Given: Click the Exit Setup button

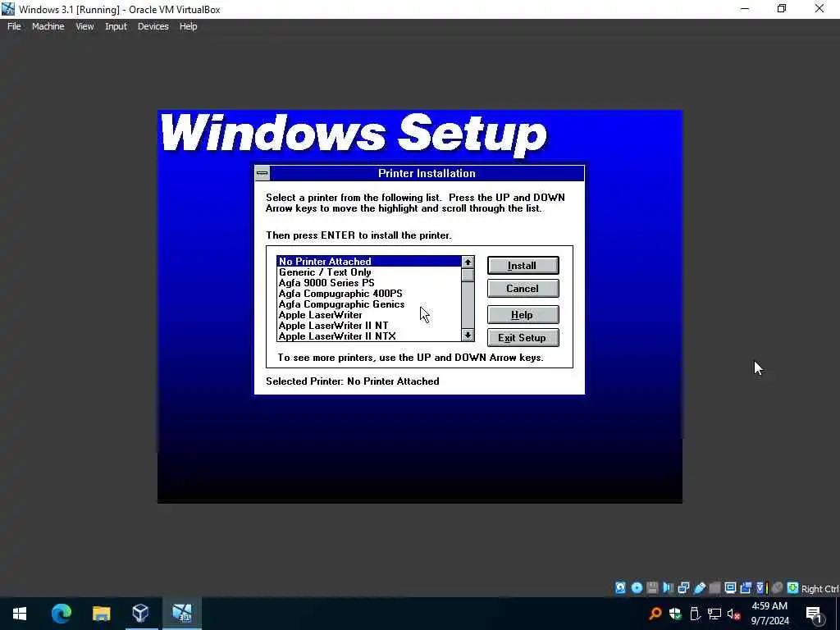Looking at the screenshot, I should [x=523, y=338].
